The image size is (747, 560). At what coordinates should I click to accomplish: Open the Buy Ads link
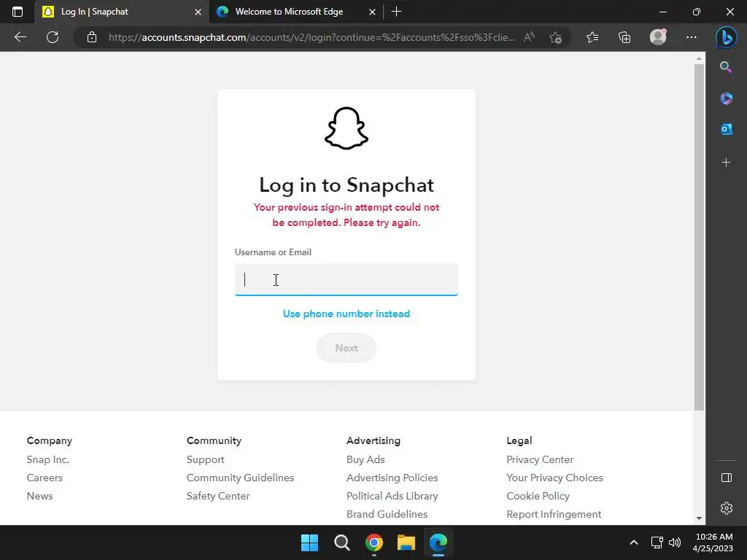[365, 459]
